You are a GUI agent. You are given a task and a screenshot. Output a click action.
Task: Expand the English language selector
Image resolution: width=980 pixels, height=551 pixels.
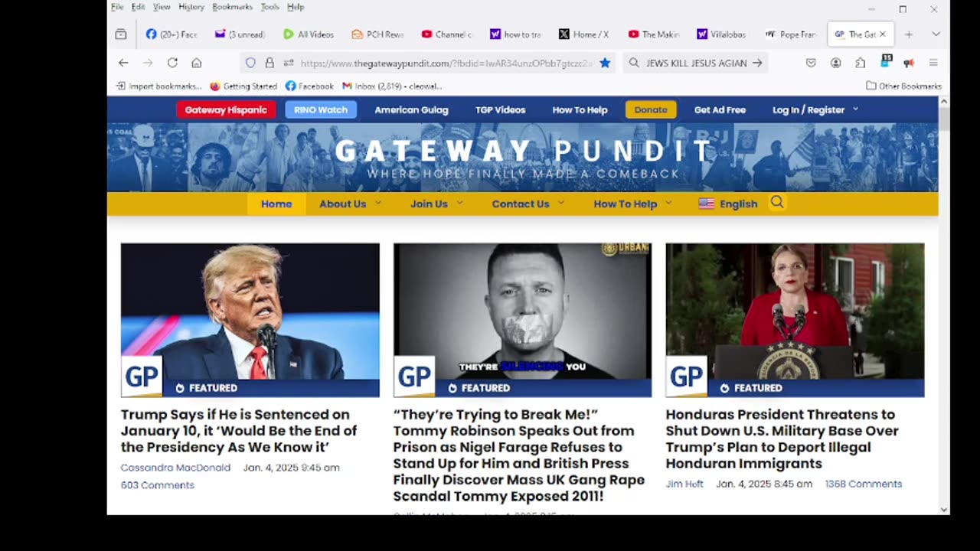tap(728, 204)
